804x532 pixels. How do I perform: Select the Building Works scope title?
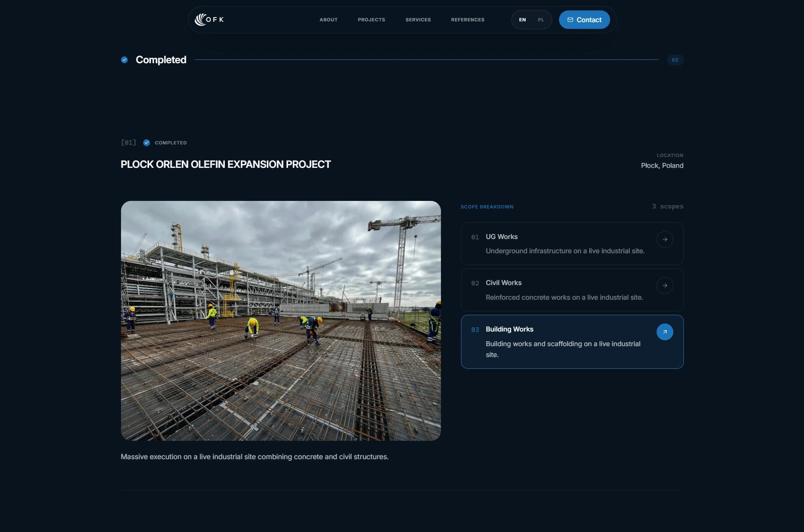click(509, 329)
